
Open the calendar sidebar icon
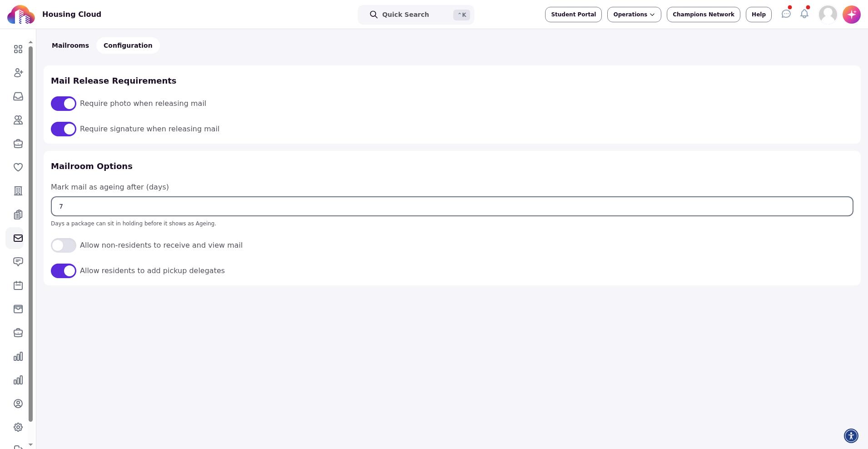click(x=18, y=285)
